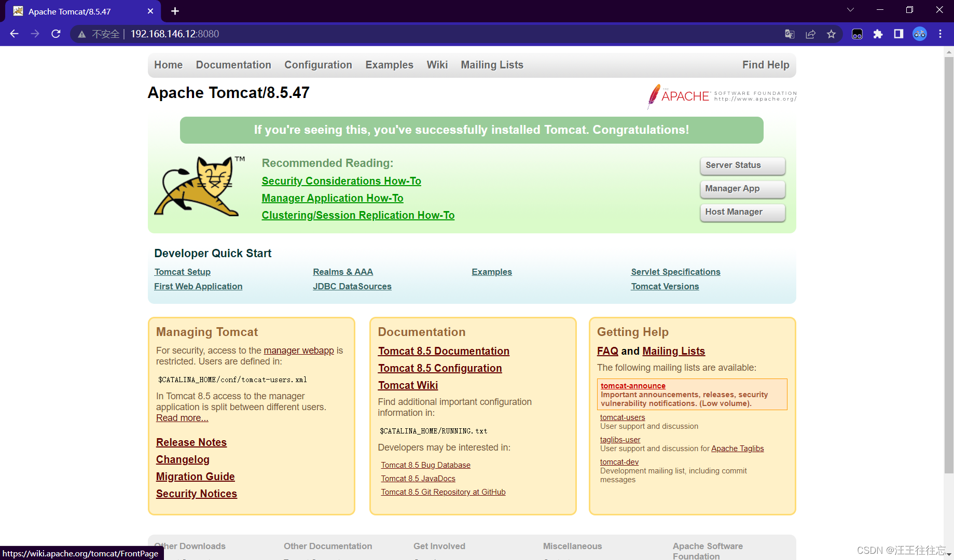The height and width of the screenshot is (560, 954).
Task: Open Tomcat 8.5 Bug Database link
Action: tap(425, 465)
